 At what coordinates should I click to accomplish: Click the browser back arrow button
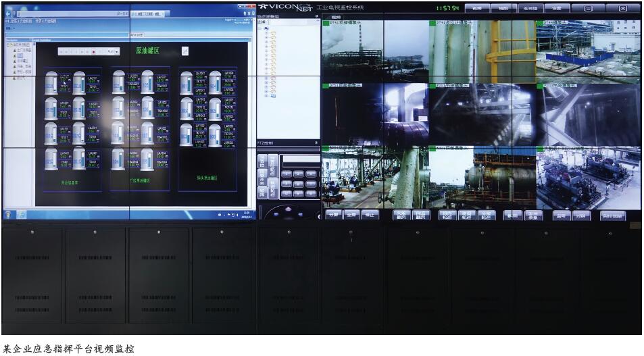(9, 13)
